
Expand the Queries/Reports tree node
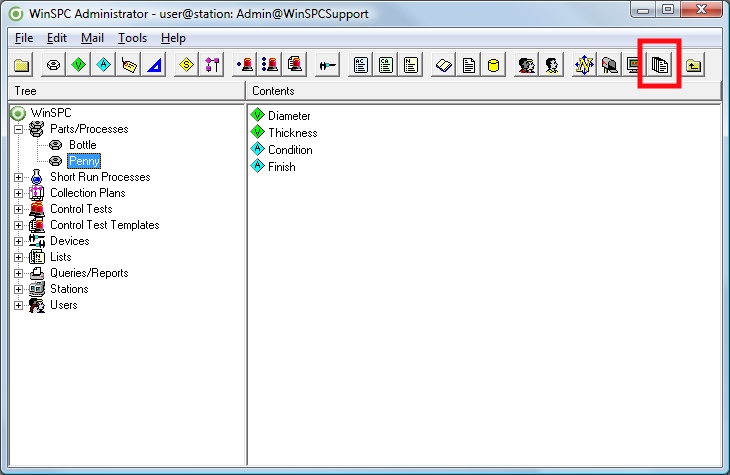[18, 273]
